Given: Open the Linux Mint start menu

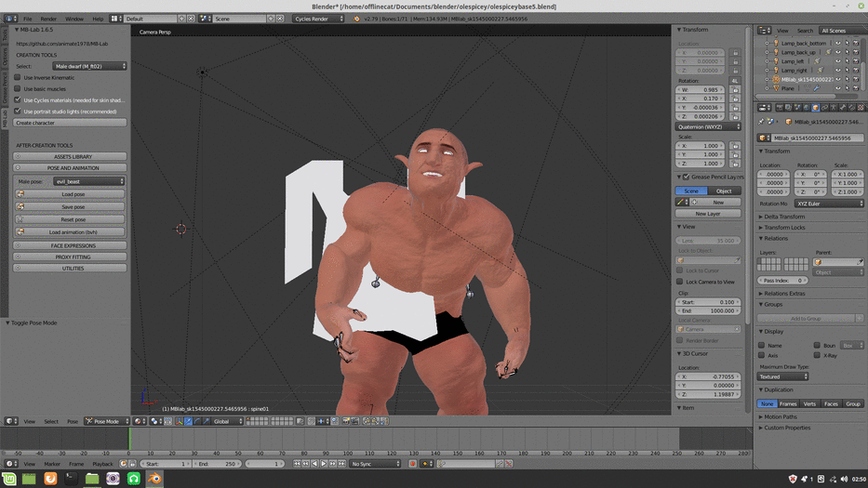Looking at the screenshot, I should point(9,479).
